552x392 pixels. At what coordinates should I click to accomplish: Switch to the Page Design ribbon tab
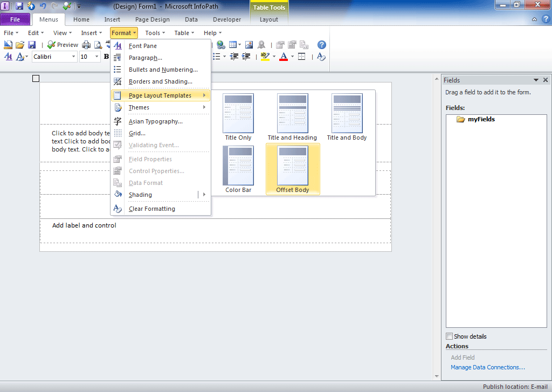(153, 19)
